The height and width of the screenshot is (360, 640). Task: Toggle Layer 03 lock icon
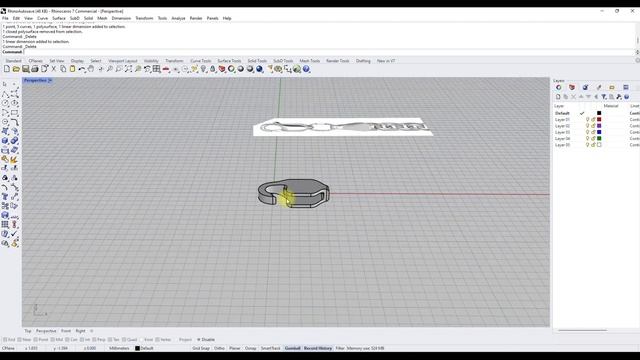(x=593, y=132)
